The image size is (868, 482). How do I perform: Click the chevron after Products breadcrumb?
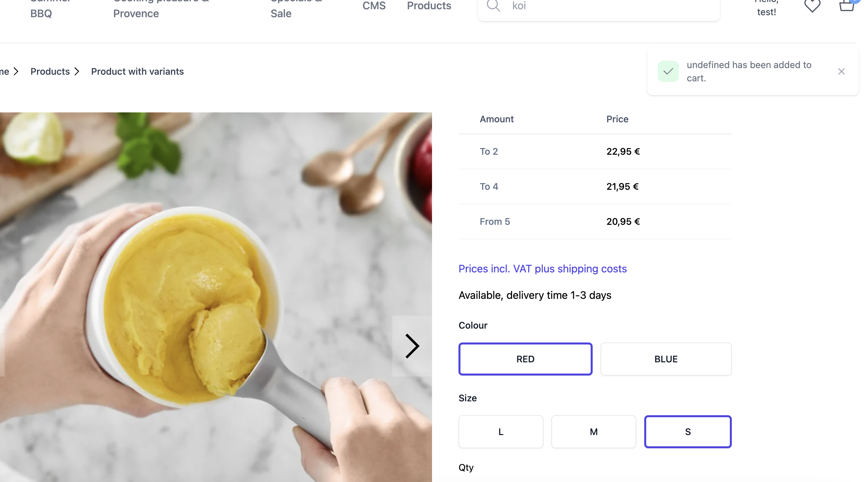point(77,71)
